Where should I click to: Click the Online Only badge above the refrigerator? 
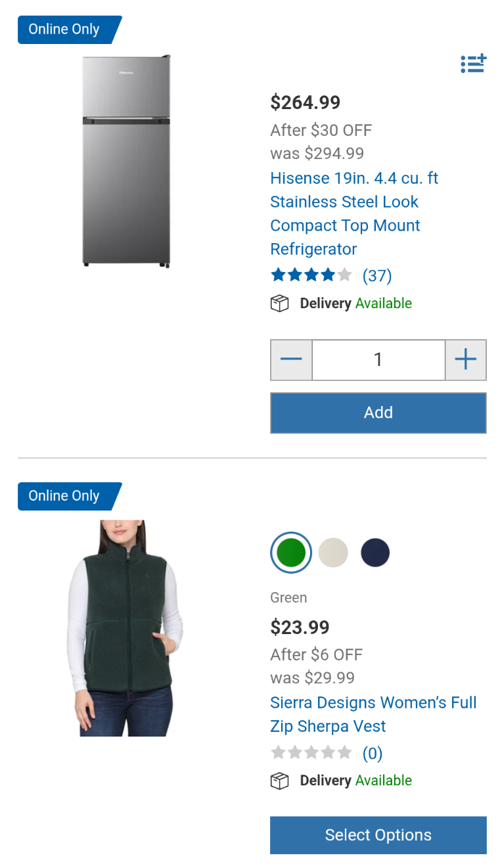coord(69,30)
